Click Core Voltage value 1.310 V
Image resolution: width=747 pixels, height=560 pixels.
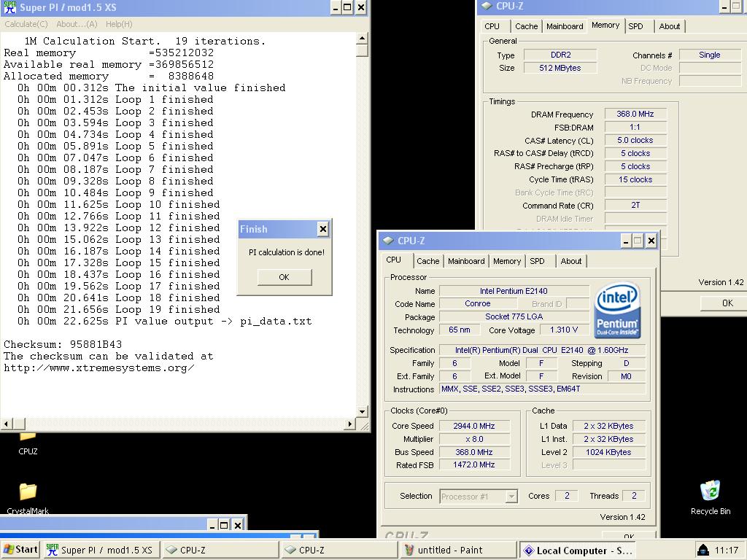[x=564, y=330]
